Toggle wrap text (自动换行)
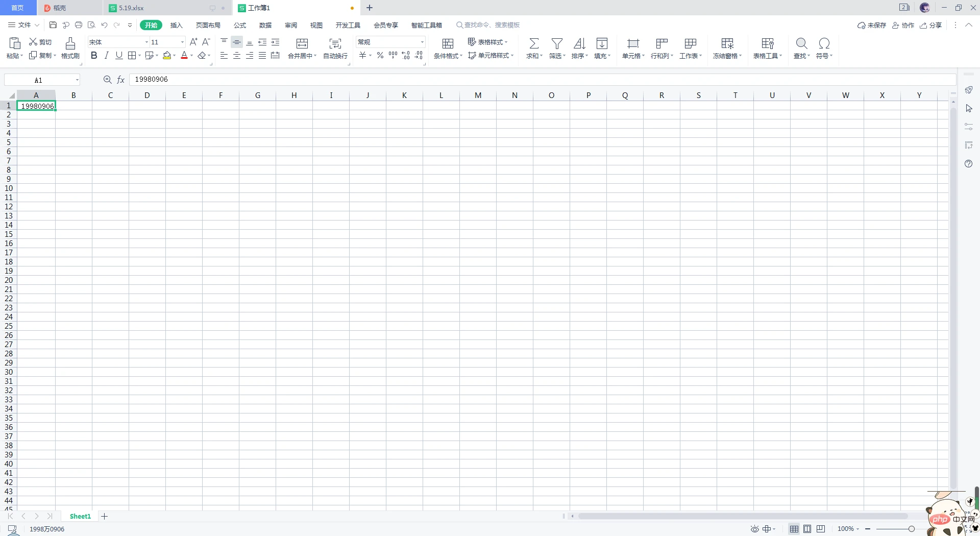This screenshot has width=980, height=536. pos(335,43)
